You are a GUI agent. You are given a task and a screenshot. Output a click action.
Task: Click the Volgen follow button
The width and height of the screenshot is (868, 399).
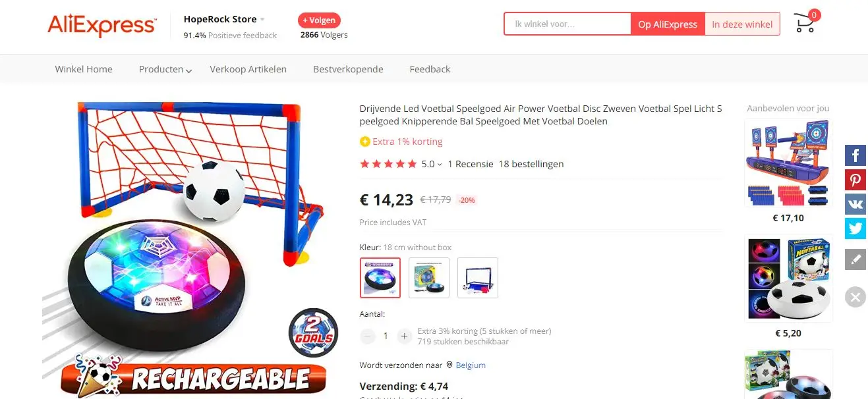319,20
